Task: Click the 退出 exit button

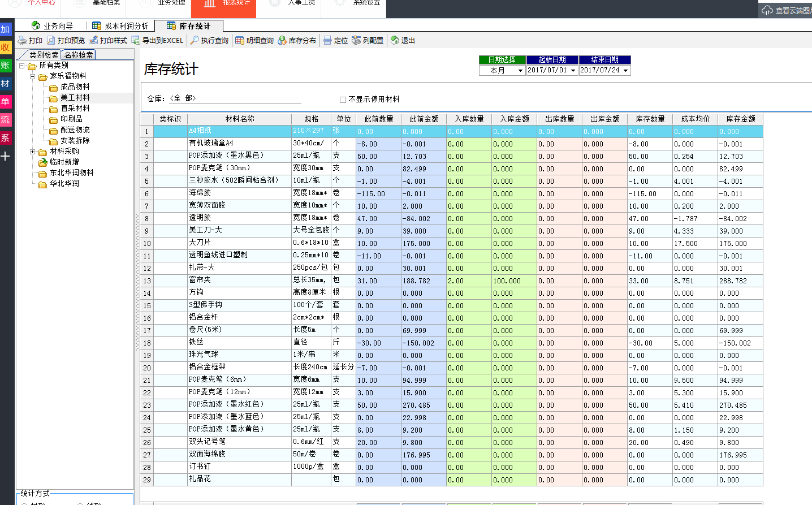Action: (x=404, y=40)
